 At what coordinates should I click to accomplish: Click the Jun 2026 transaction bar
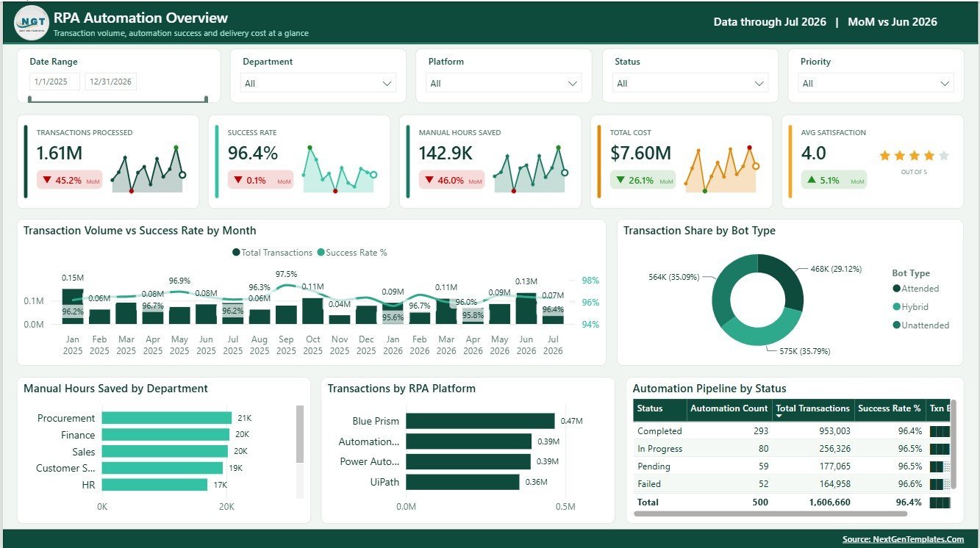point(526,309)
